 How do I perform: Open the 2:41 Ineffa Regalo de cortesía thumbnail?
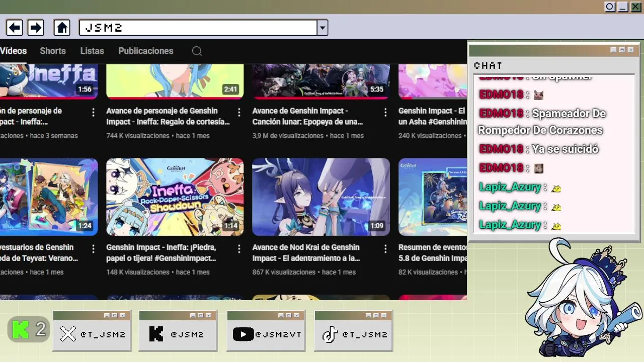pyautogui.click(x=175, y=81)
